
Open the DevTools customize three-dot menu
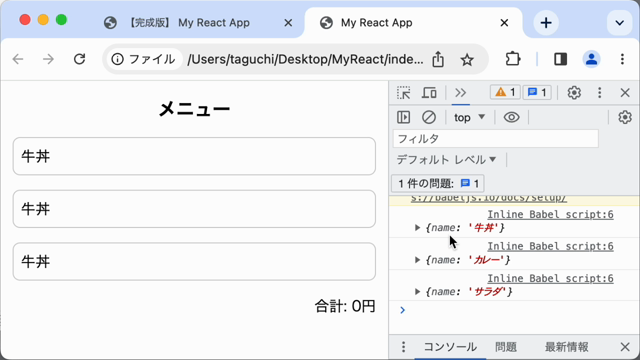(599, 93)
